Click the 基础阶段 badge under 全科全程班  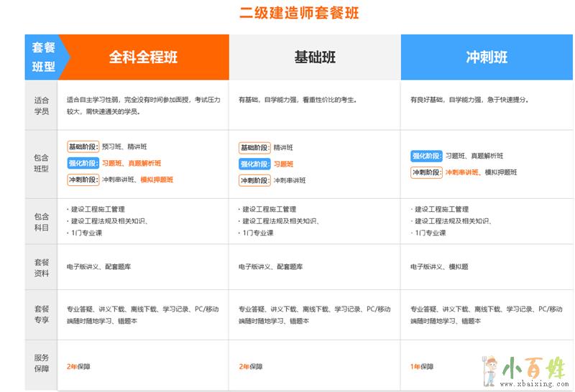click(82, 147)
